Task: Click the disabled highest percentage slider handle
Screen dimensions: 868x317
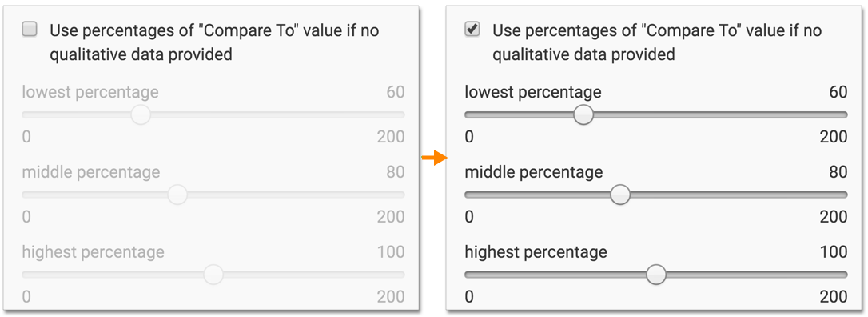Action: click(213, 275)
